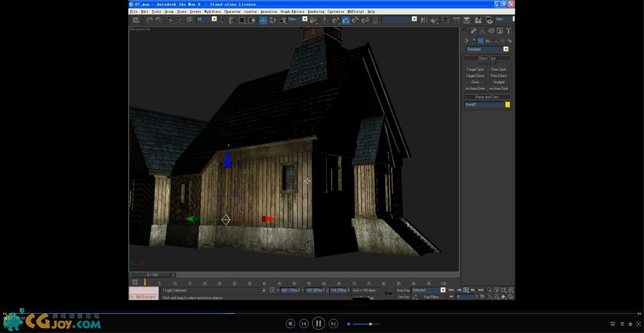The image size is (644, 333).
Task: Choose the Select Object arrow tool
Action: click(x=222, y=20)
